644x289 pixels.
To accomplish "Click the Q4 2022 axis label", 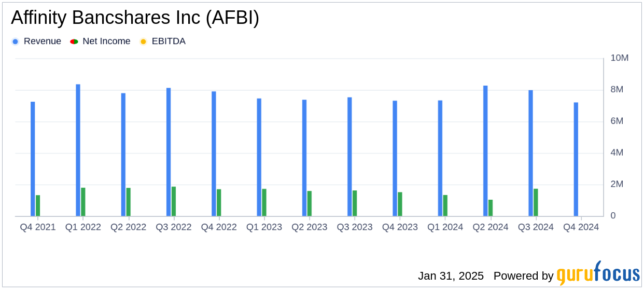I will (x=219, y=227).
